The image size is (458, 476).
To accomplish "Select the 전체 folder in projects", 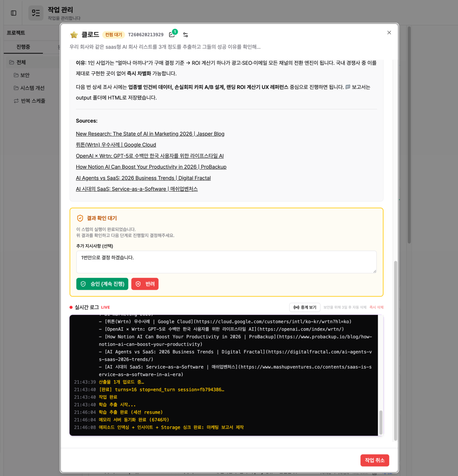I will coord(21,62).
